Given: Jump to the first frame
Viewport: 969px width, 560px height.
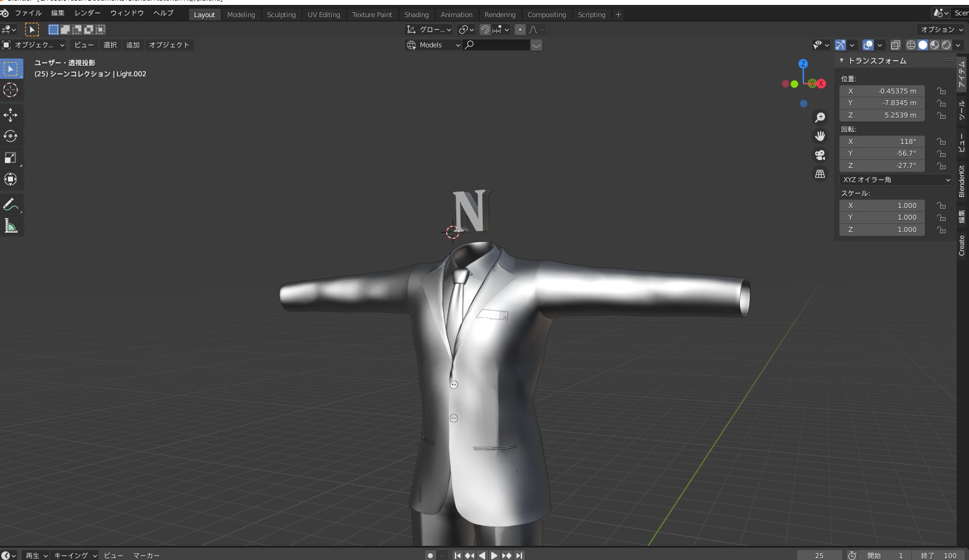Looking at the screenshot, I should coord(457,555).
